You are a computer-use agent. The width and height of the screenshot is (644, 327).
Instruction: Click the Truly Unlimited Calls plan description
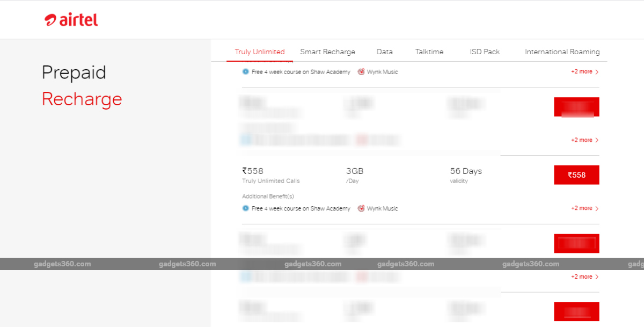pos(270,180)
